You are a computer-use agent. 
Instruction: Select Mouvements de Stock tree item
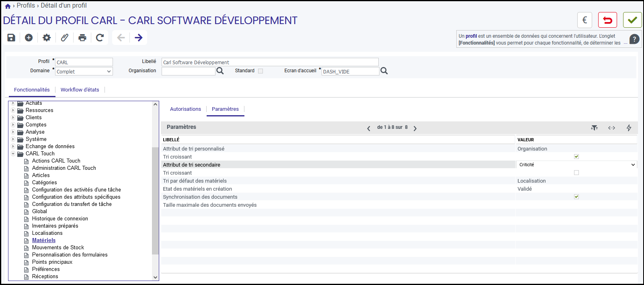tap(58, 248)
